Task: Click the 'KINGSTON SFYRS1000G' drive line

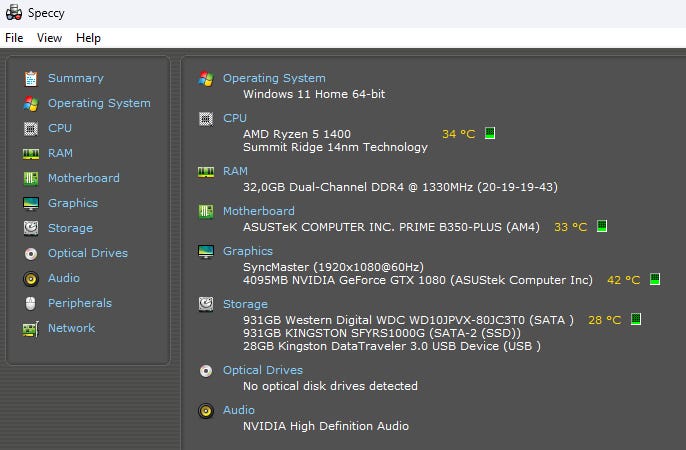Action: coord(382,333)
